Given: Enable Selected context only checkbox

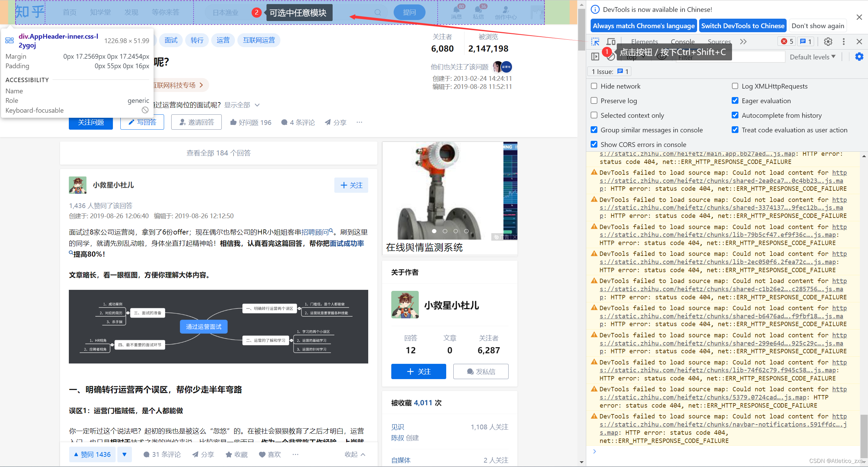Looking at the screenshot, I should (x=593, y=116).
